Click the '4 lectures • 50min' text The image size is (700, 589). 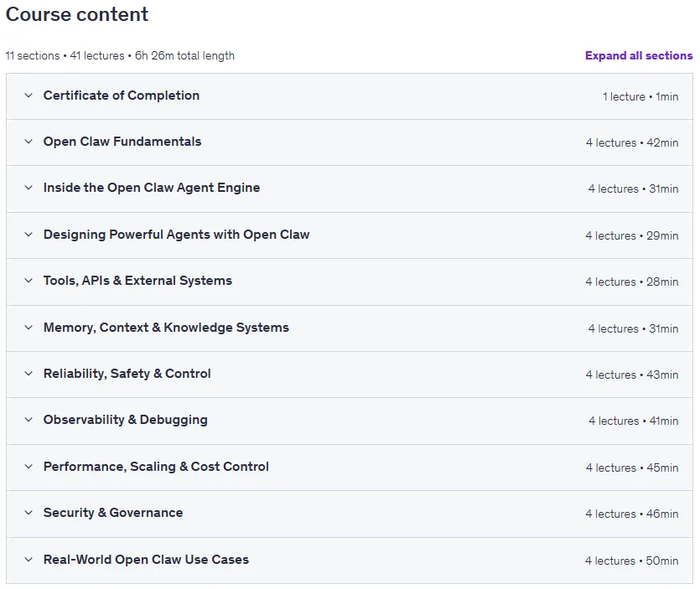tap(632, 561)
